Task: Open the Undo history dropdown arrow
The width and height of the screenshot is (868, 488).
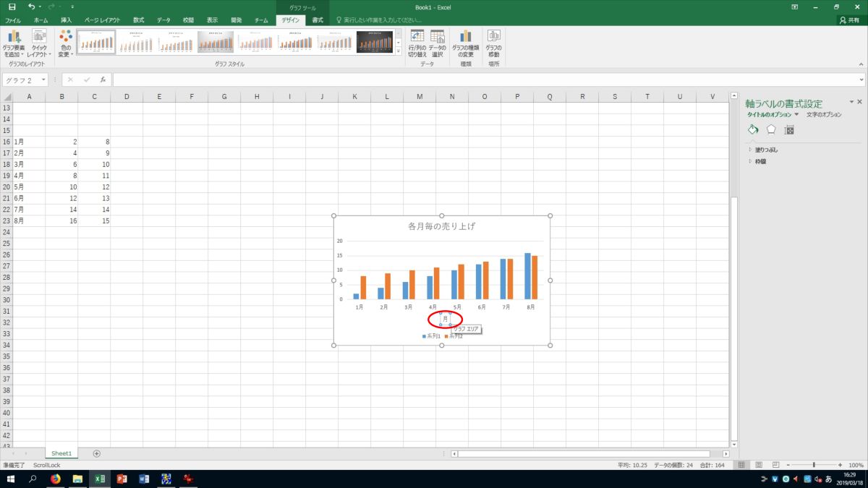Action: [x=40, y=7]
